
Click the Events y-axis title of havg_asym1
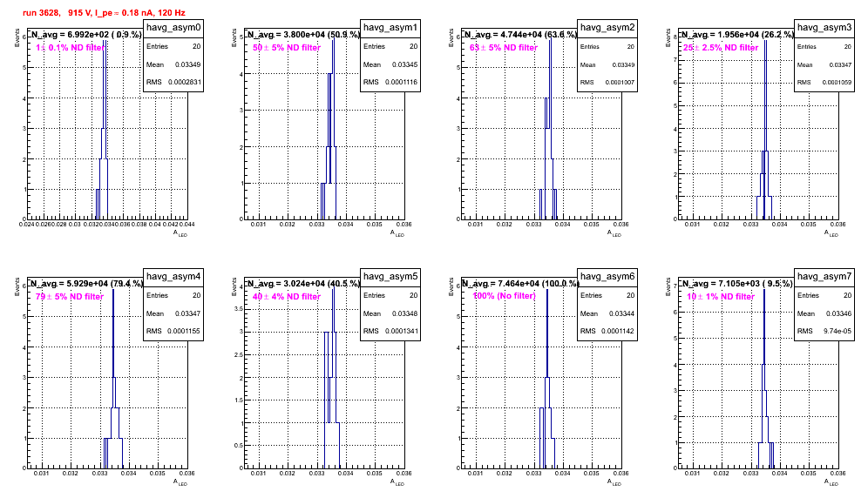click(x=234, y=38)
